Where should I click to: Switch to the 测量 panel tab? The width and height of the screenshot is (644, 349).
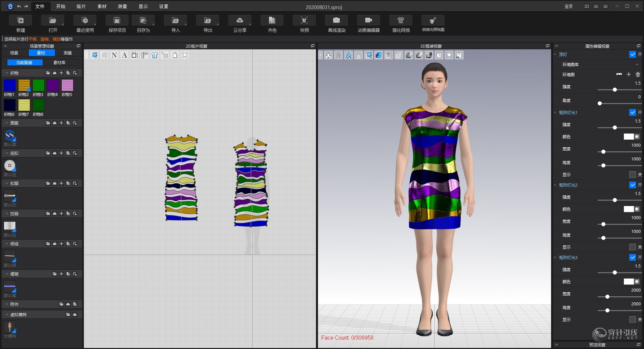tap(67, 53)
